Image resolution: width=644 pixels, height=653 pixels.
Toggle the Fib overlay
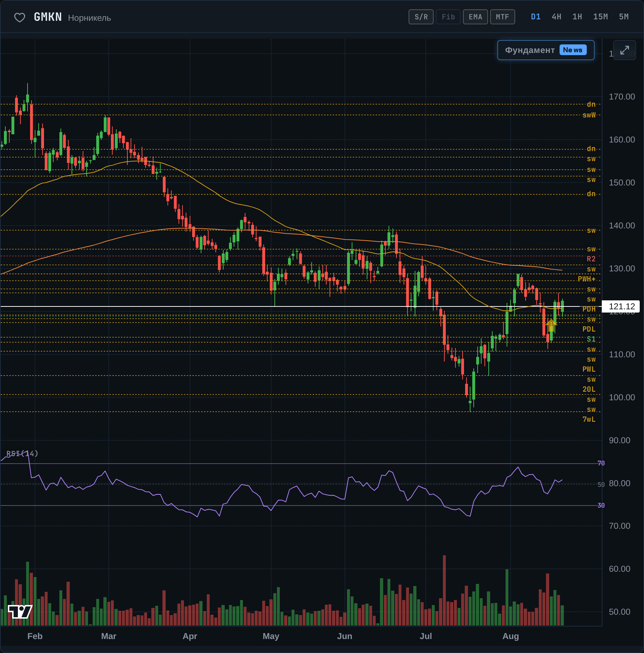pos(448,17)
